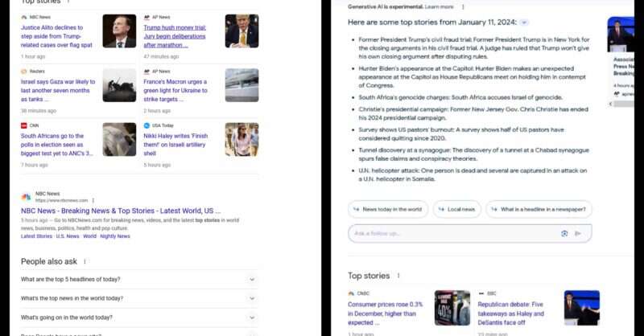
Task: Click the carousel scrollbar under Associated Press card
Action: tap(623, 104)
